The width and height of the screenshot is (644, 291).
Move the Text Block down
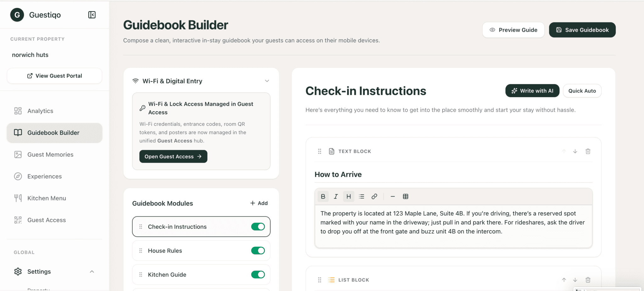click(575, 151)
